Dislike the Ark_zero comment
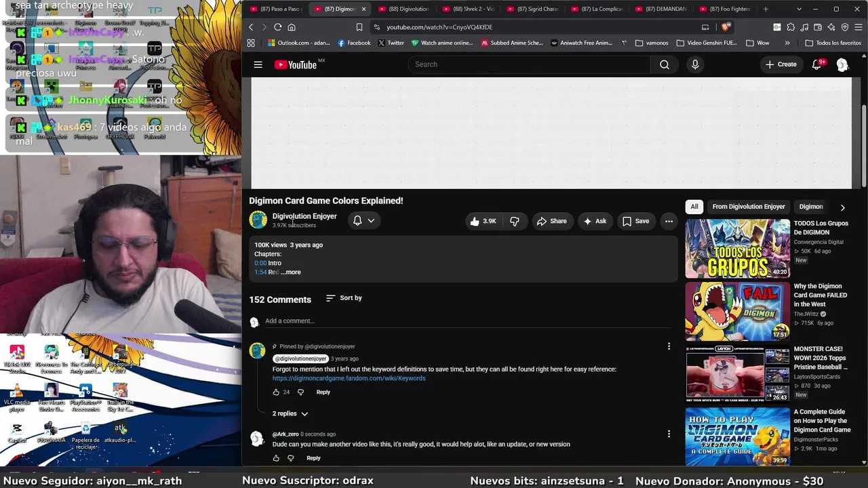 coord(291,458)
